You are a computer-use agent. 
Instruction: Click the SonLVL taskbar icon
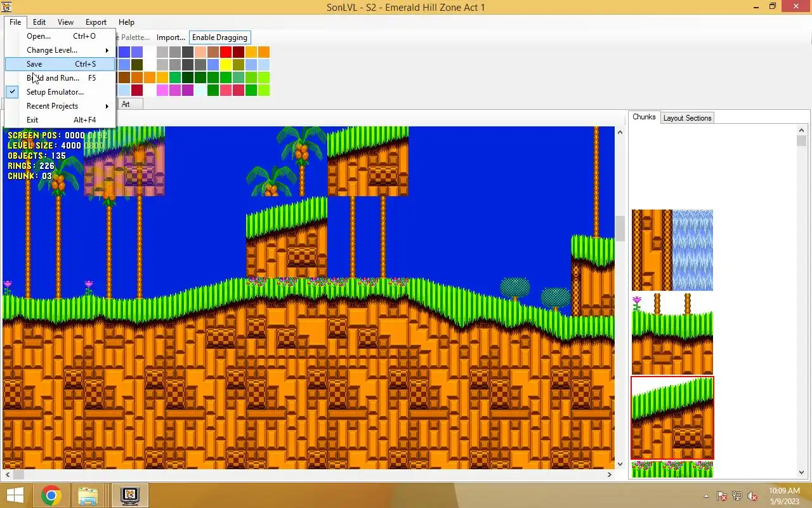click(130, 495)
